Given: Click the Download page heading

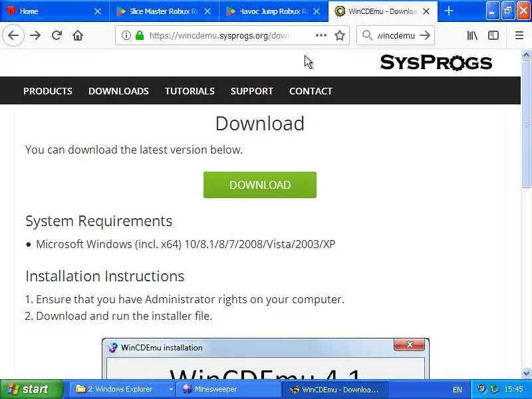Looking at the screenshot, I should 260,123.
